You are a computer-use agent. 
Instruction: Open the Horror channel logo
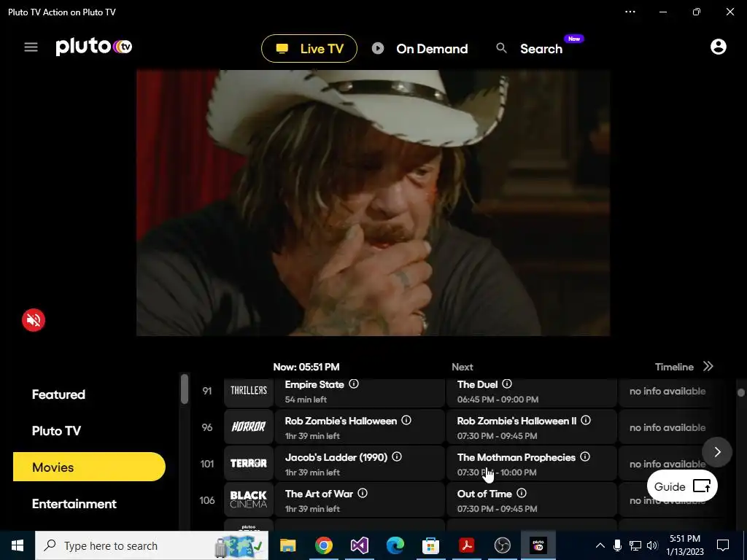click(x=249, y=427)
